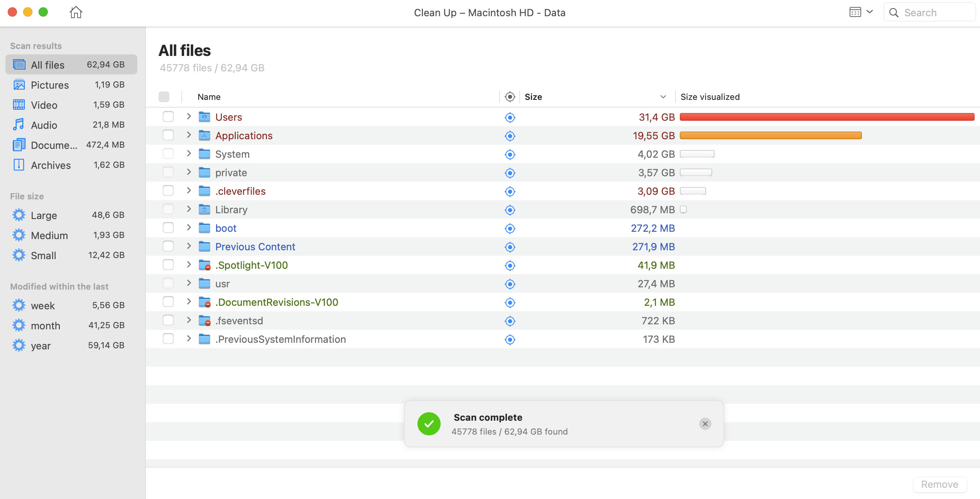Open the Video scan category
This screenshot has width=980, height=499.
coord(44,105)
